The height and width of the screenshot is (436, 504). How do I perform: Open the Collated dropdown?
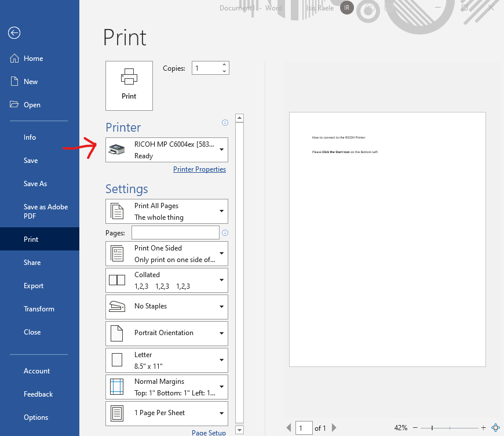[x=167, y=280]
